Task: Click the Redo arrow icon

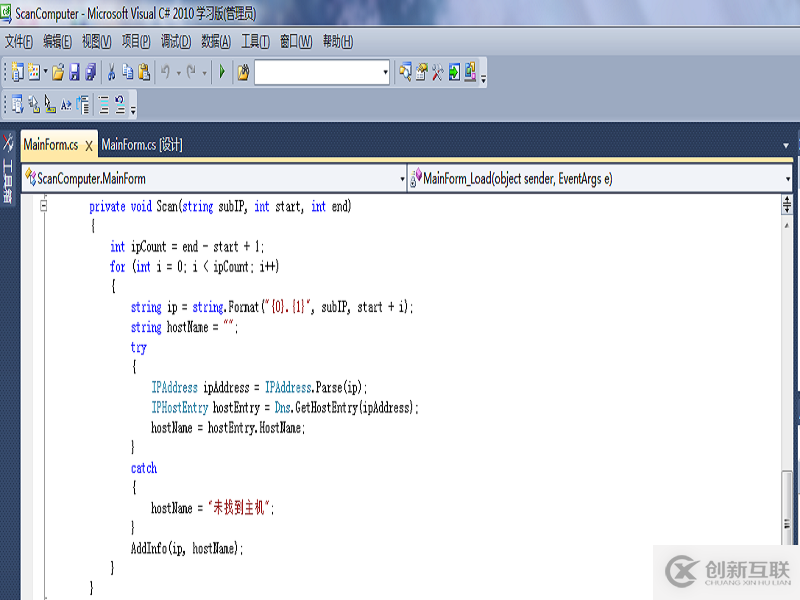Action: point(191,72)
